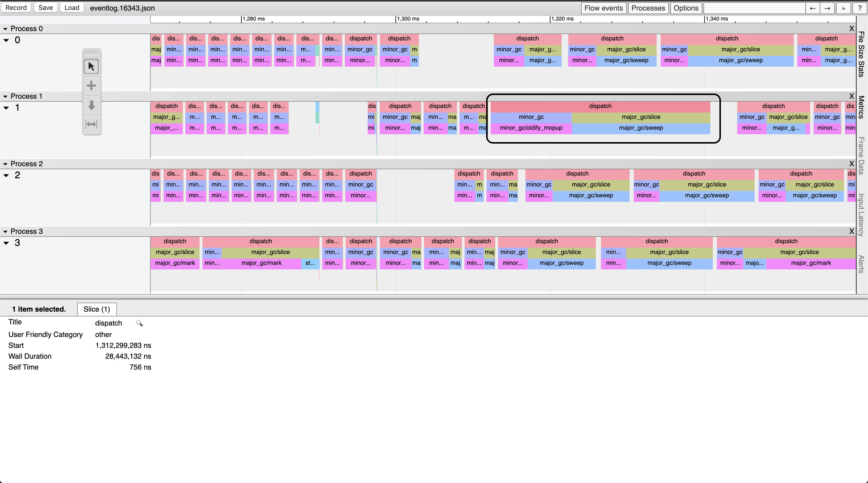Save the trace using the Save button

click(45, 8)
